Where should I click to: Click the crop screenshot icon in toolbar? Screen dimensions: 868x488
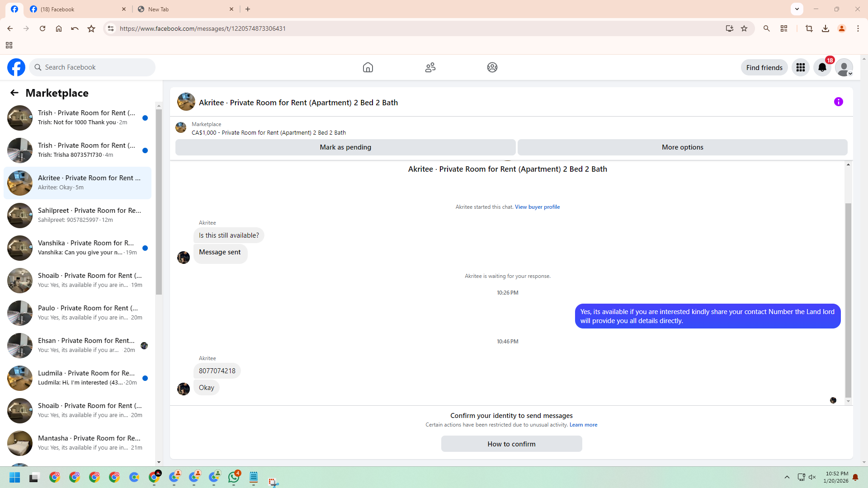point(809,28)
